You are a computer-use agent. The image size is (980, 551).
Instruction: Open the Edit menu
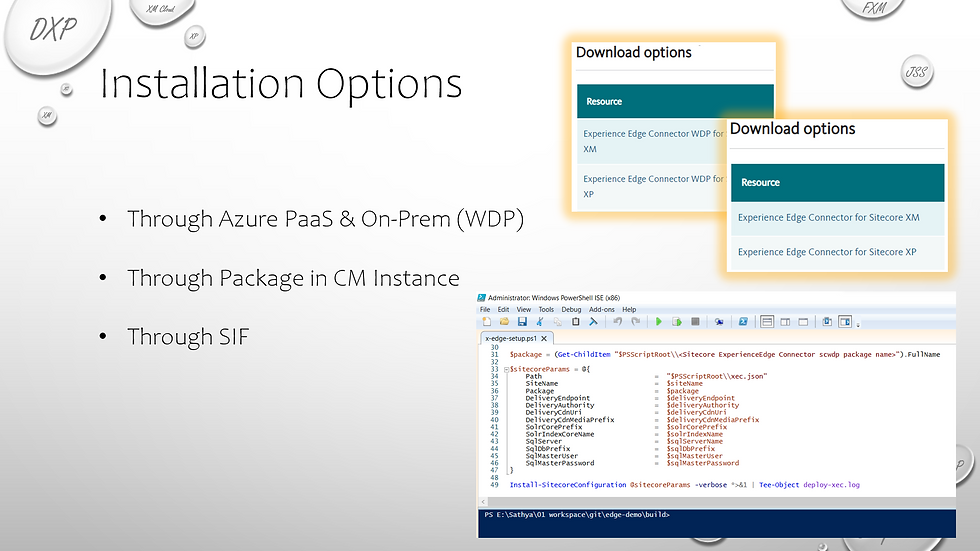pos(503,309)
